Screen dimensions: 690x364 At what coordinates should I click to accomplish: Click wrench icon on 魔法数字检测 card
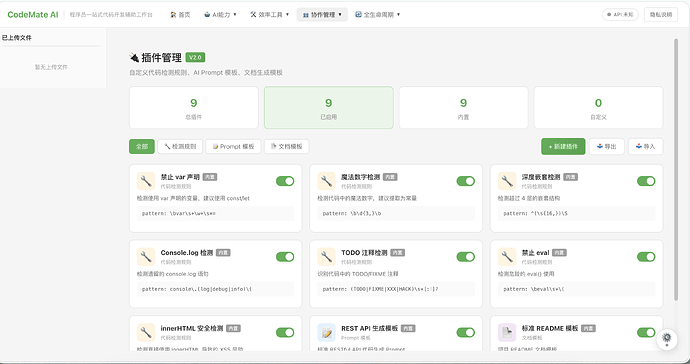[x=326, y=181]
